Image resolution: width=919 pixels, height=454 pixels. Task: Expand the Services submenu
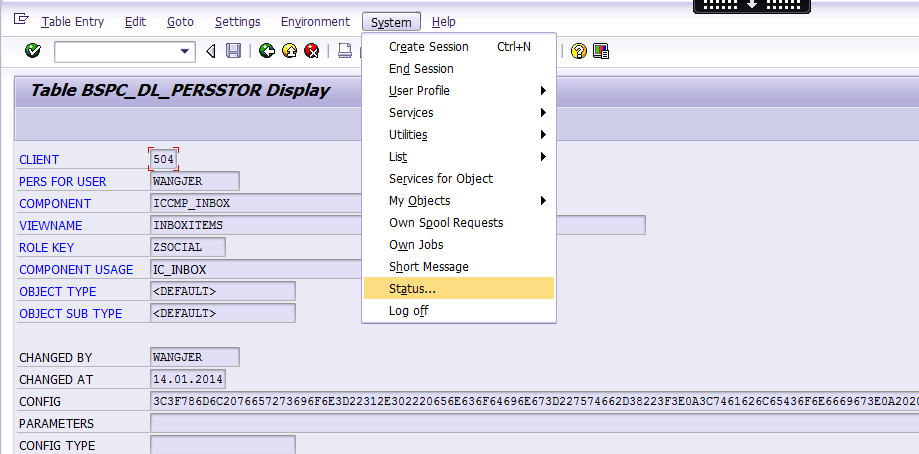tap(458, 112)
